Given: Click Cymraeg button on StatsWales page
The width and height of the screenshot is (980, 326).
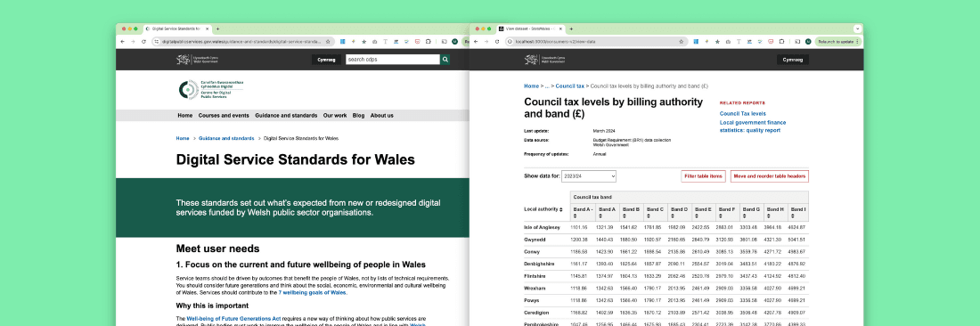Looking at the screenshot, I should pos(793,60).
